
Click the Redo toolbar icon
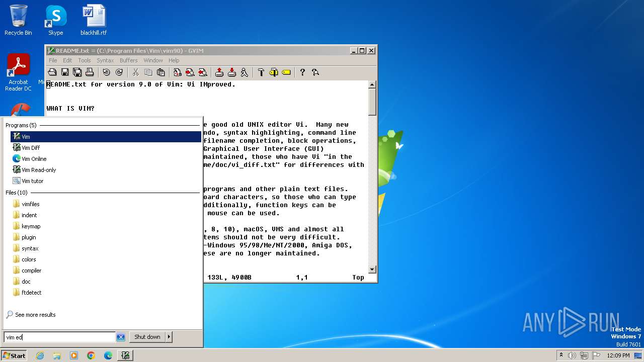[119, 72]
